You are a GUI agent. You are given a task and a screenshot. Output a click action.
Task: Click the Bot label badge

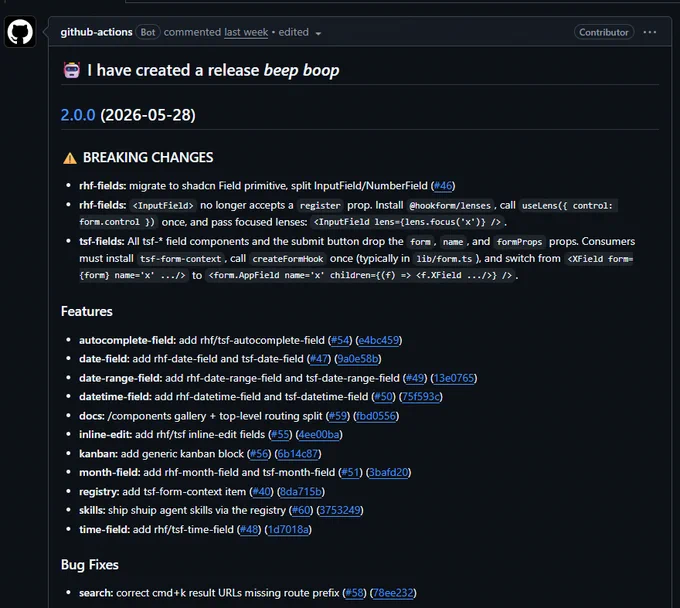pos(147,32)
